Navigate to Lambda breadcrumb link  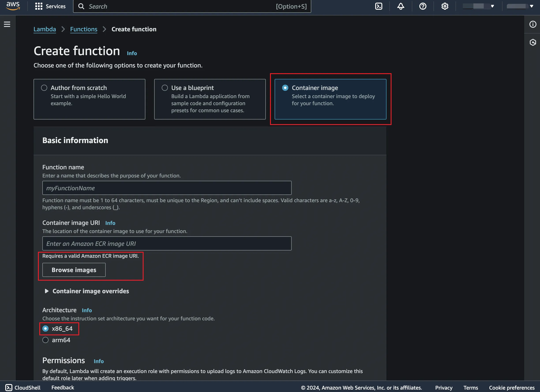point(45,29)
